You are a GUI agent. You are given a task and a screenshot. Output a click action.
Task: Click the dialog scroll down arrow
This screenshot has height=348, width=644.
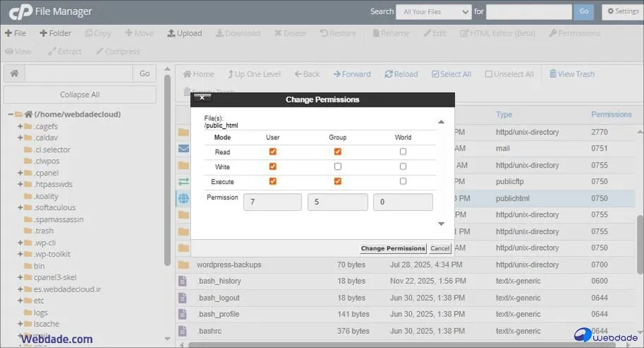pyautogui.click(x=441, y=224)
